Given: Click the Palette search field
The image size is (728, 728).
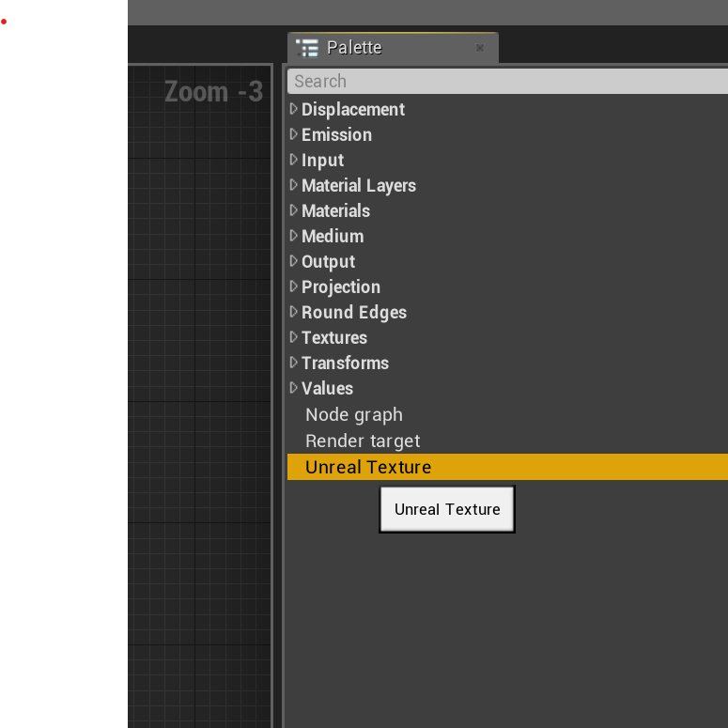Looking at the screenshot, I should click(x=508, y=81).
